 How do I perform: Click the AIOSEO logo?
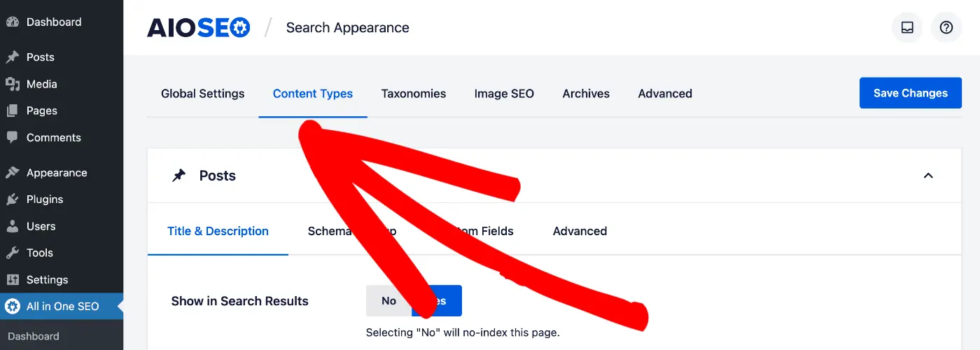click(198, 28)
